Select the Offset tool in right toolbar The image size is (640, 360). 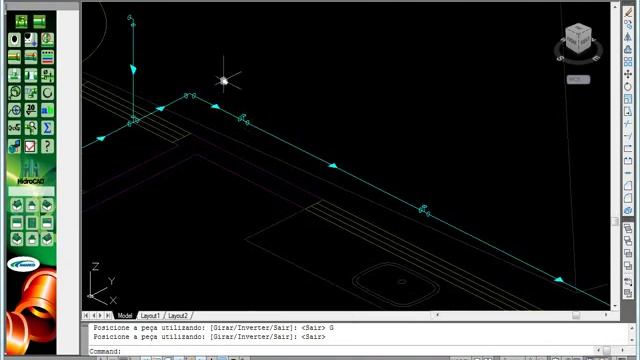628,49
